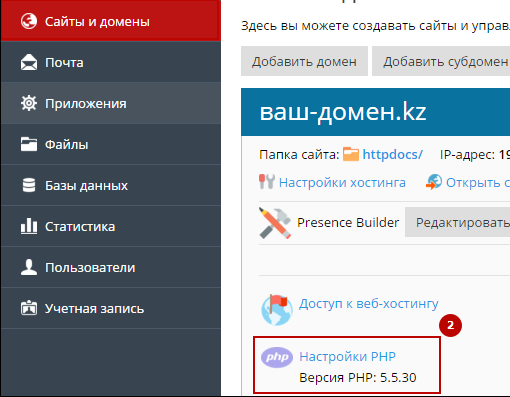Click the purple php logo icon
The image size is (510, 397).
(277, 357)
